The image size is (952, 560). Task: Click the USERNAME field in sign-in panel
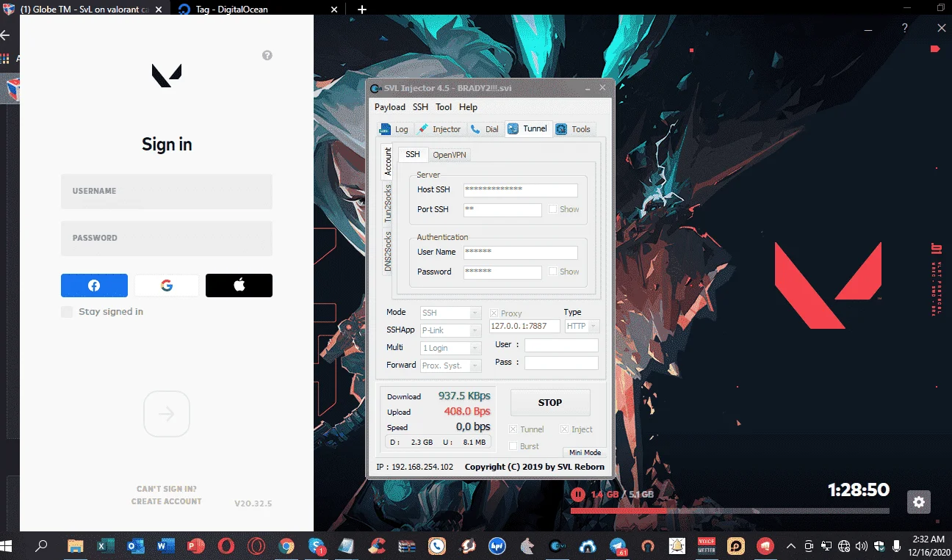(x=167, y=192)
